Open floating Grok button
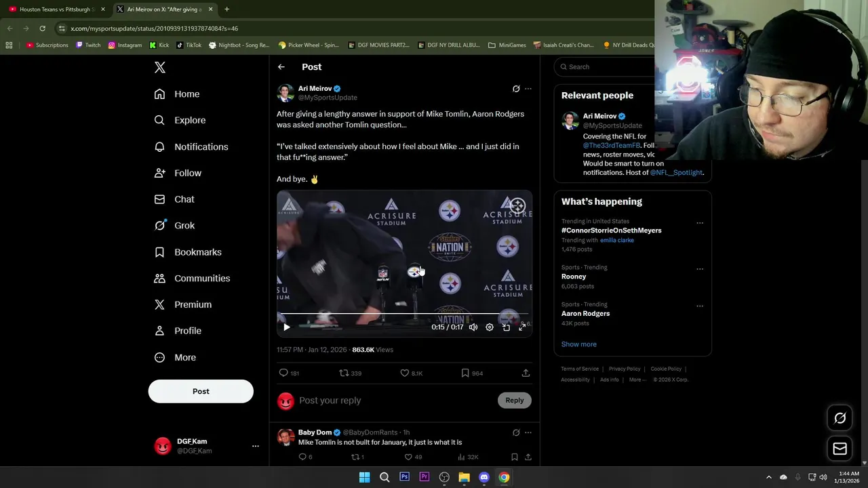868x488 pixels. (x=840, y=418)
